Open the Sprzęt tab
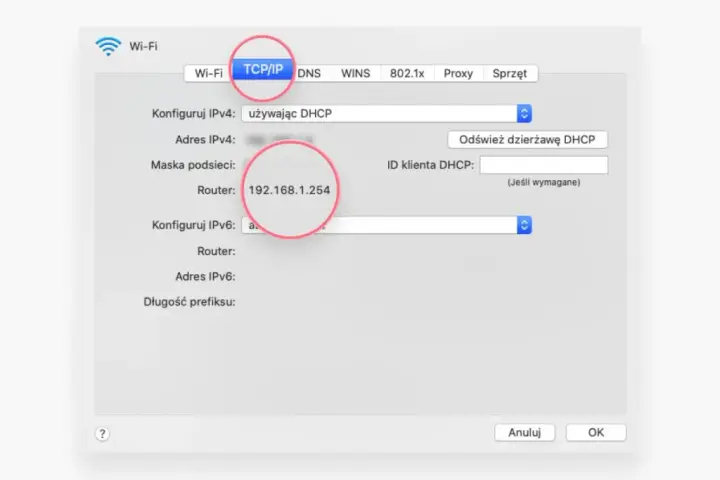 click(510, 73)
